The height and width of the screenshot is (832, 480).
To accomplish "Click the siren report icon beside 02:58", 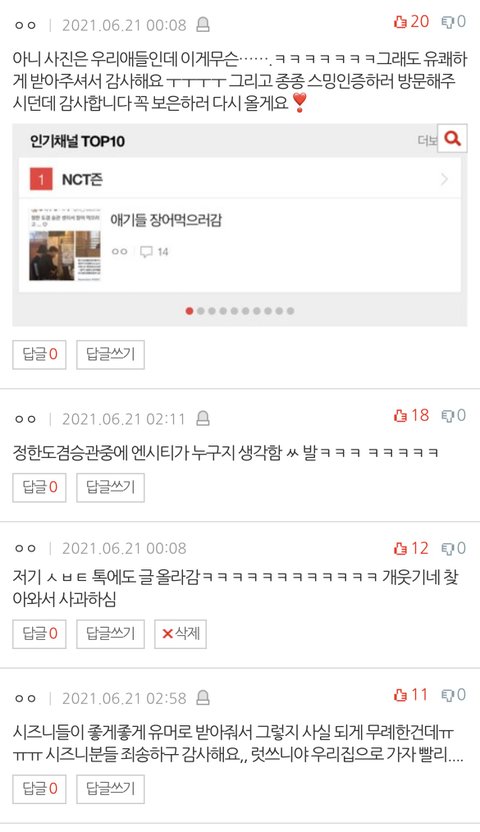I will (x=203, y=698).
